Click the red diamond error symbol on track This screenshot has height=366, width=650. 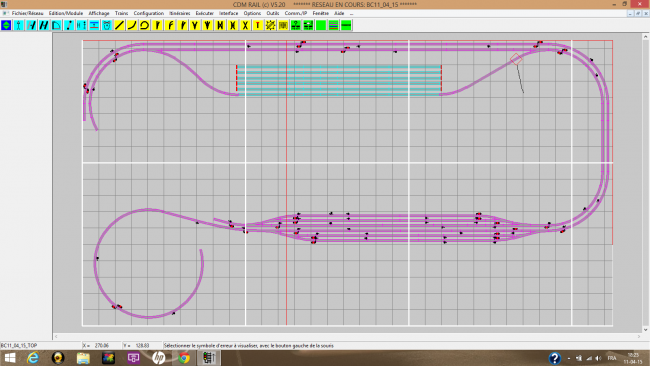(x=516, y=59)
